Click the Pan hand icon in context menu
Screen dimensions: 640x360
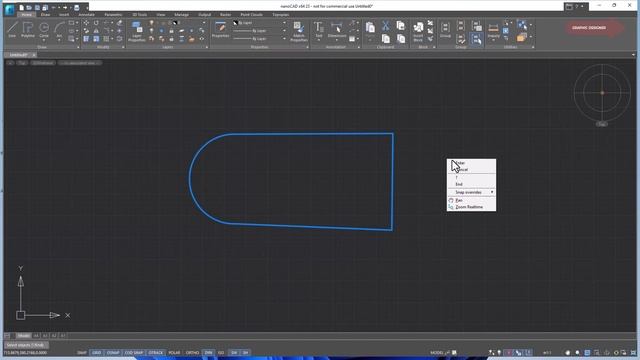451,200
